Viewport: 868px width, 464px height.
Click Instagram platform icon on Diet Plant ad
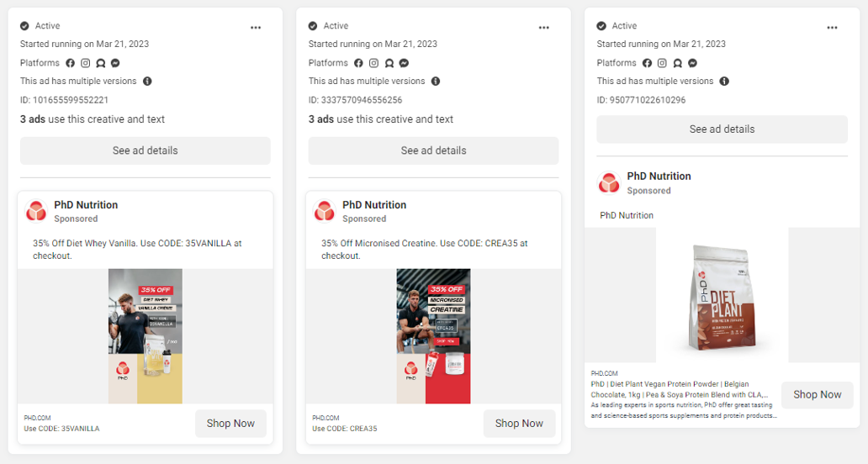pos(662,63)
